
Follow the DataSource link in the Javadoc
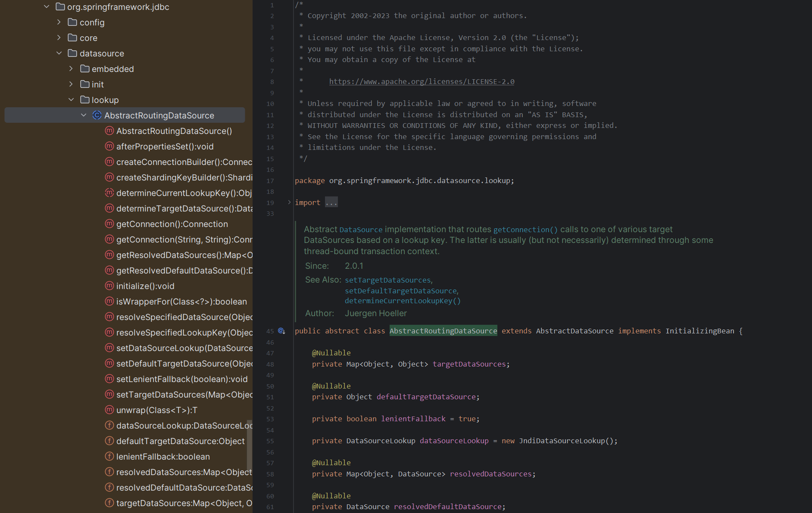361,230
